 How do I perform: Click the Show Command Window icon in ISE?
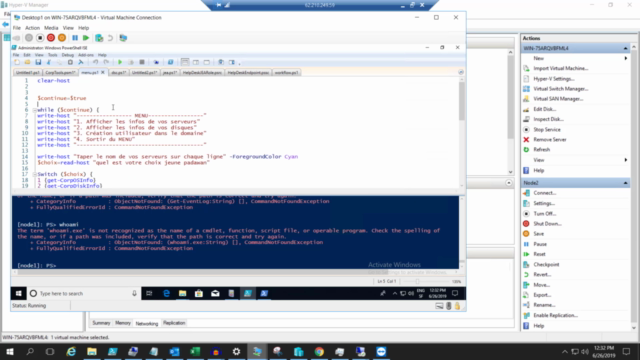point(221,62)
